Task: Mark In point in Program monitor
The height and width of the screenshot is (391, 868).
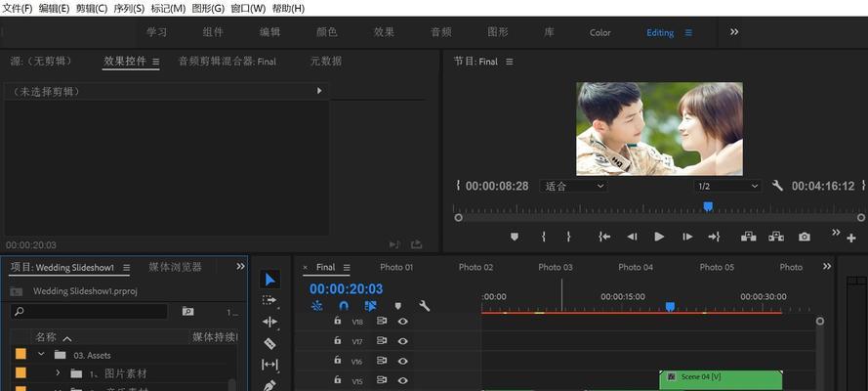Action: (x=544, y=237)
